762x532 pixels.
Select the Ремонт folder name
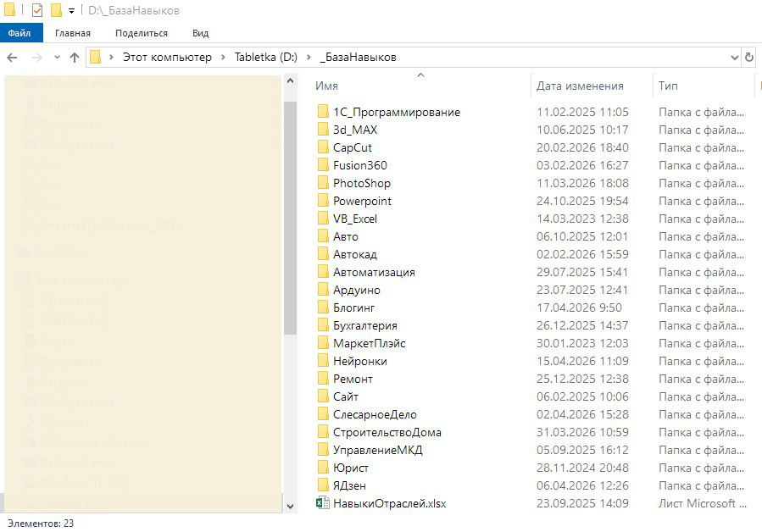point(353,379)
